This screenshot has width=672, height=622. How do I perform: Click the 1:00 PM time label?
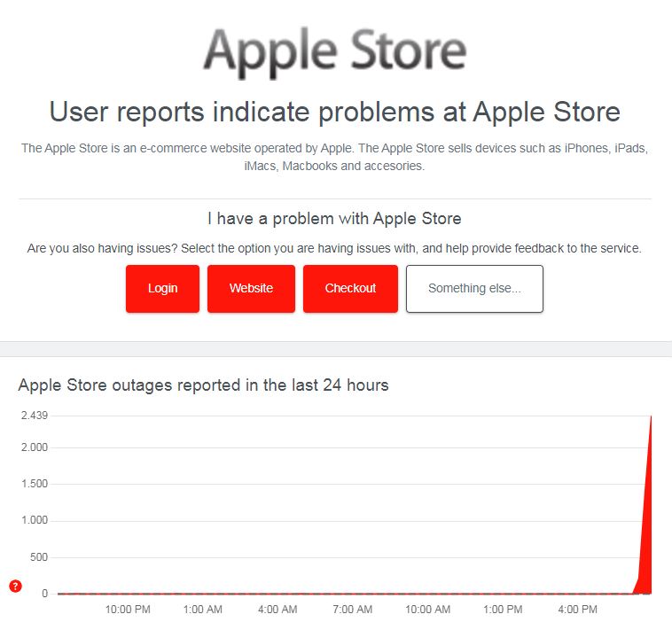[503, 610]
